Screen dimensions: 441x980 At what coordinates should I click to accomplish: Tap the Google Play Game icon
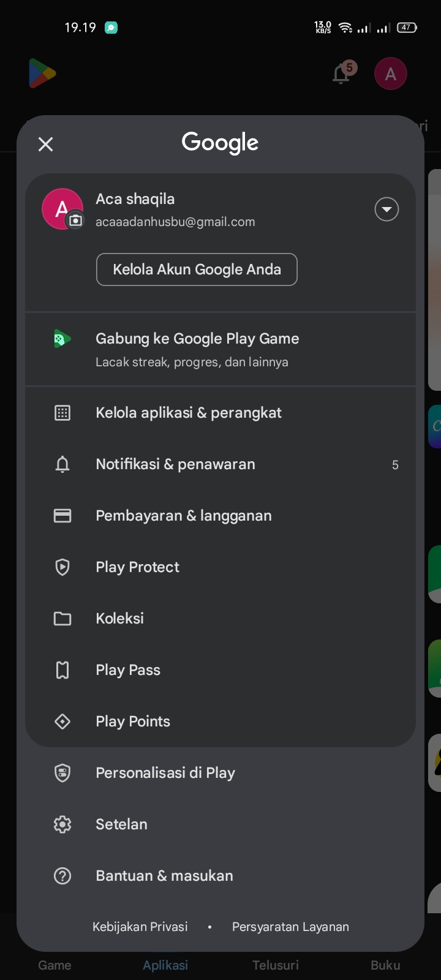[x=62, y=339]
